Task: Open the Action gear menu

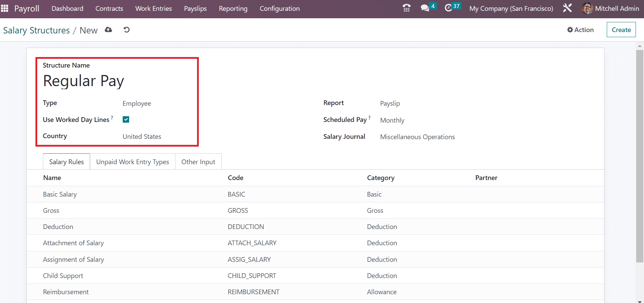Action: [x=580, y=30]
